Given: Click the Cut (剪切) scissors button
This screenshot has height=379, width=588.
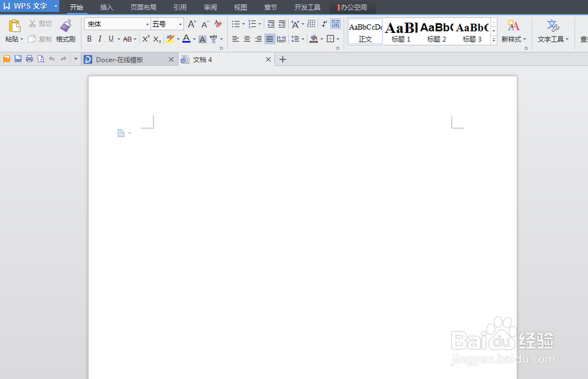Looking at the screenshot, I should (40, 24).
